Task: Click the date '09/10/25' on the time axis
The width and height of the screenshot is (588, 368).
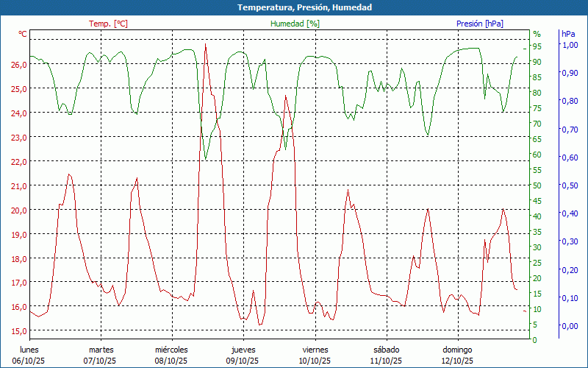Action: 242,361
